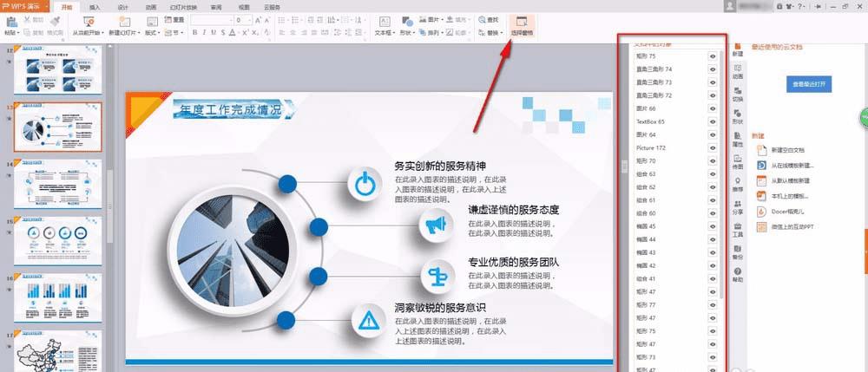Select the power icon on the slide
Viewport: 868px width, 372px height.
pyautogui.click(x=365, y=184)
